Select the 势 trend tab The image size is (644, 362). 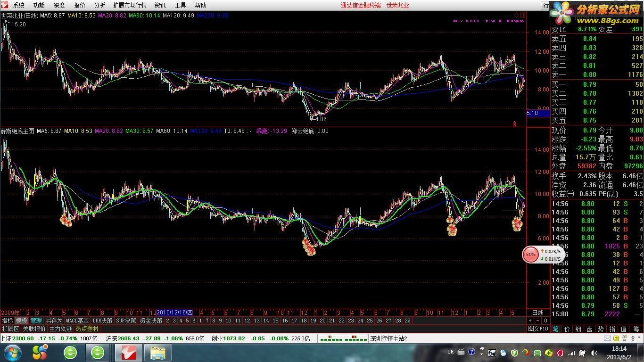(x=601, y=329)
